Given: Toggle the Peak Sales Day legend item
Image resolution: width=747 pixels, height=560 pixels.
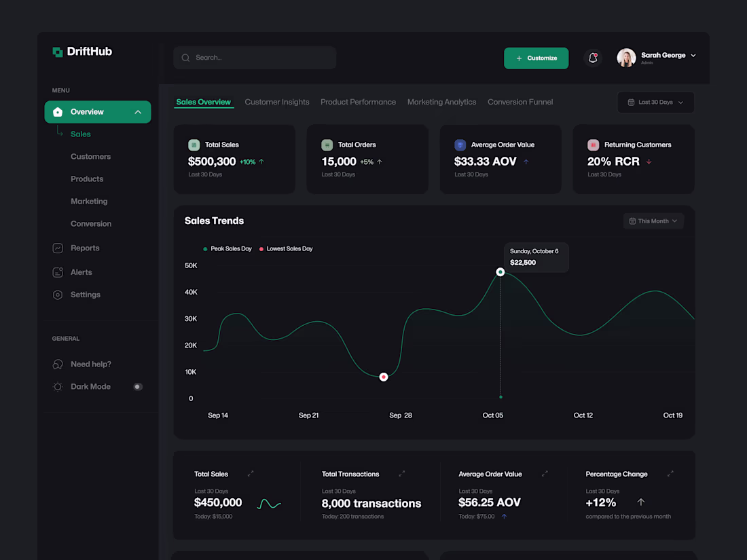Looking at the screenshot, I should pos(227,248).
